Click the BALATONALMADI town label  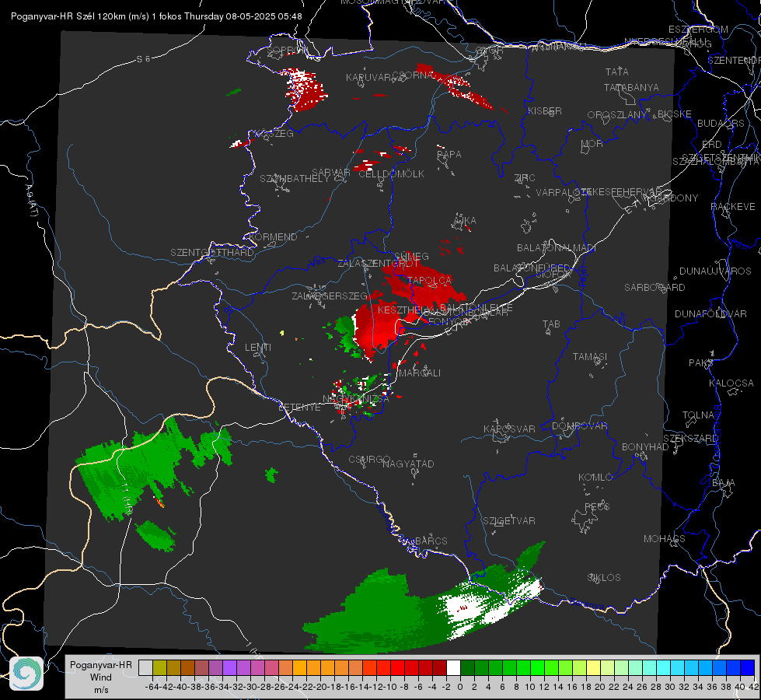point(557,248)
